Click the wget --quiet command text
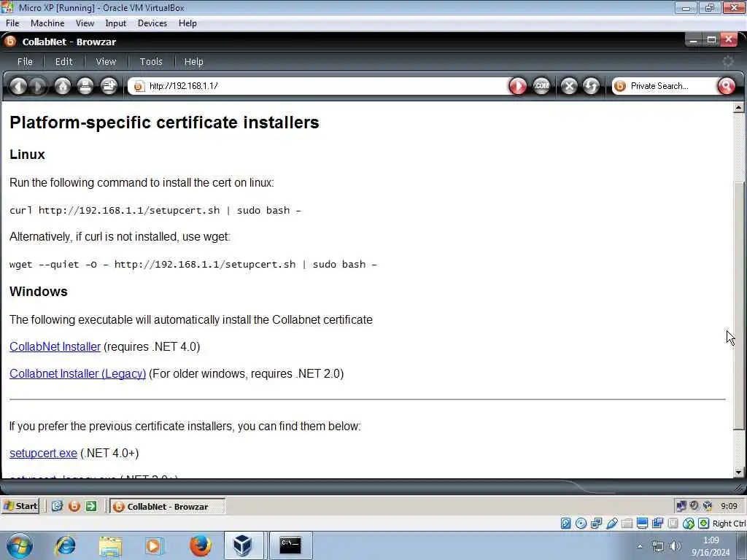747x560 pixels. click(x=193, y=264)
